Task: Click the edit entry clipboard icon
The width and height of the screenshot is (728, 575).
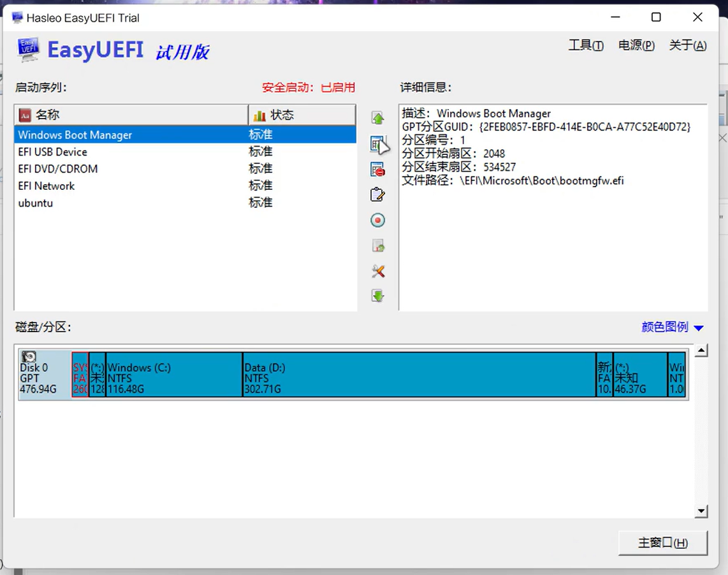Action: coord(378,194)
